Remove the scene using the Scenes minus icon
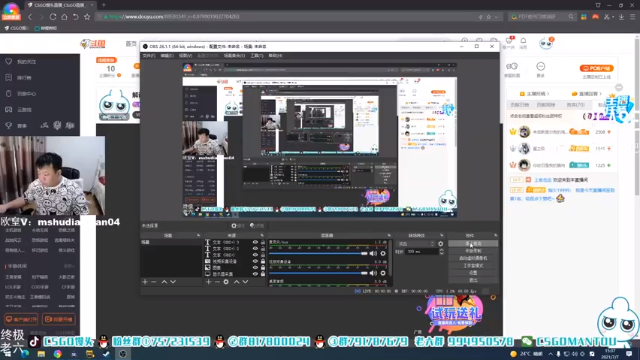Viewport: 640px width, 360px height. (154, 282)
